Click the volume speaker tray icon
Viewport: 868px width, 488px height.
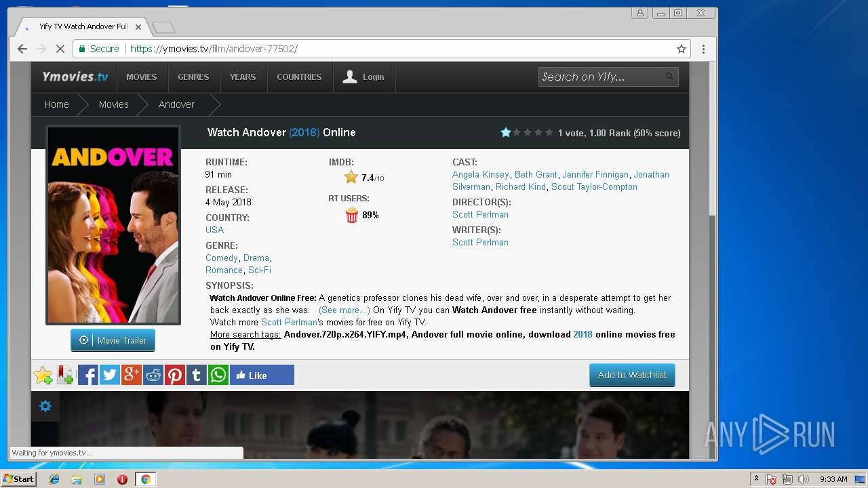(804, 479)
